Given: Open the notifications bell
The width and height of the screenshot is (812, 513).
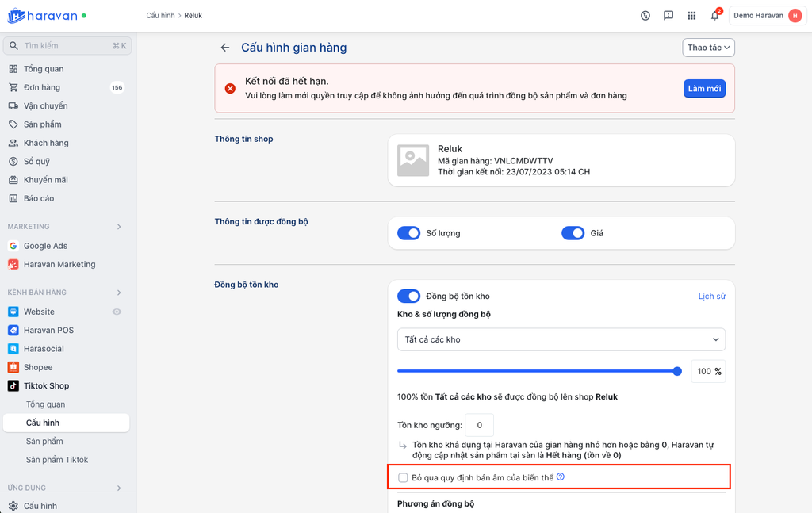Looking at the screenshot, I should [714, 15].
